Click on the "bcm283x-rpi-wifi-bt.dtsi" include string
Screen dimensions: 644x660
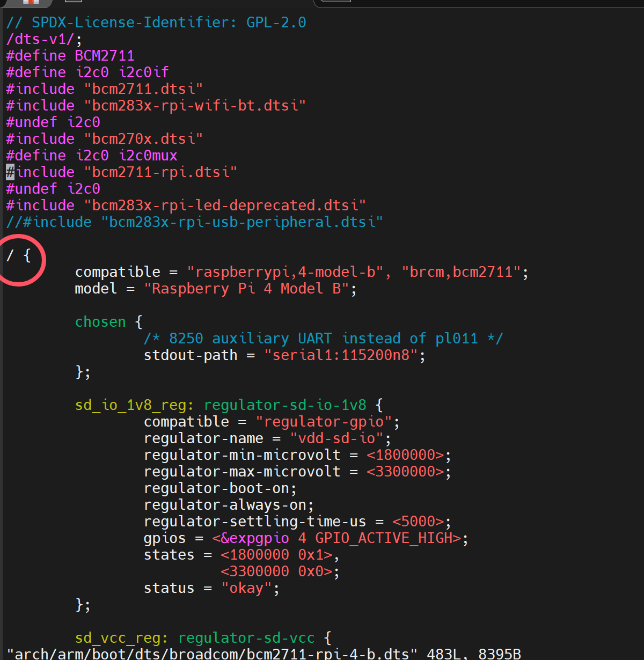(194, 106)
